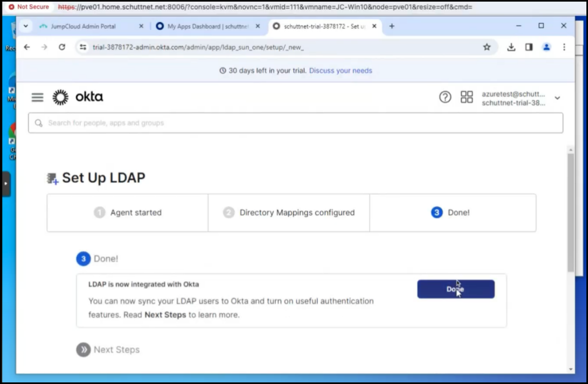Open the Discuss your needs link
Screen dimensions: 588x384
(341, 71)
